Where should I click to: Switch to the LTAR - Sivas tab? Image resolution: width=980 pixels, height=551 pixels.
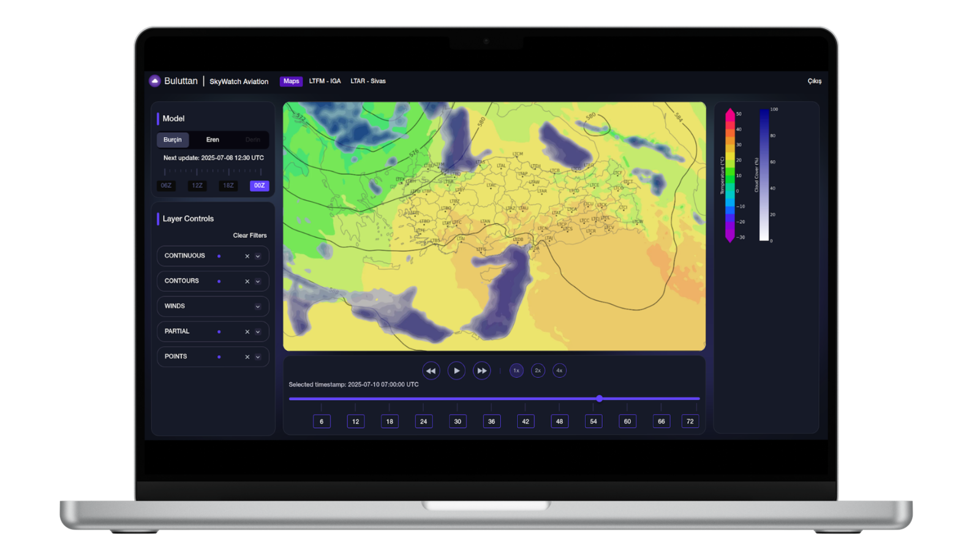pyautogui.click(x=367, y=81)
